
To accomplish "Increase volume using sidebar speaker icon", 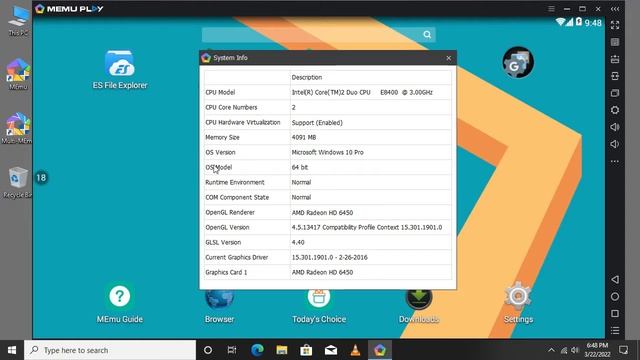I will tap(615, 127).
